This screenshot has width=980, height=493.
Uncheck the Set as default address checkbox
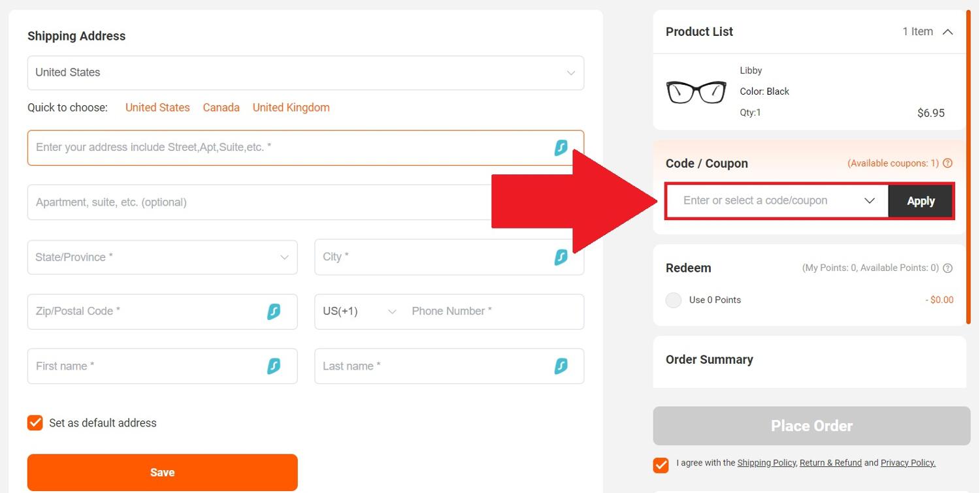35,422
